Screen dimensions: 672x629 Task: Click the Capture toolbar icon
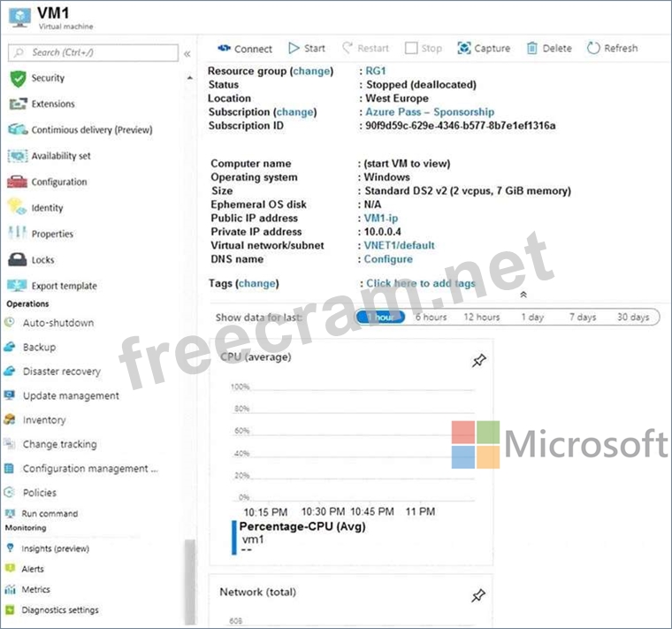tap(464, 49)
